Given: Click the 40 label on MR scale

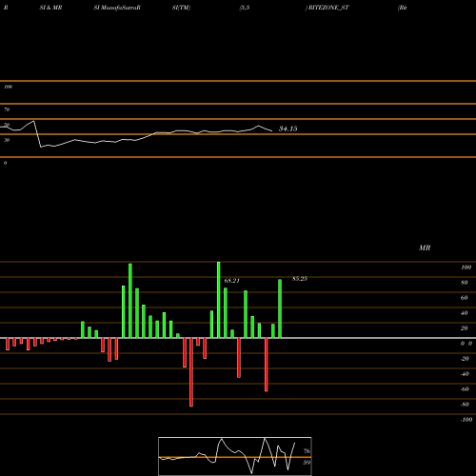Looking at the screenshot, I should pos(465,313).
